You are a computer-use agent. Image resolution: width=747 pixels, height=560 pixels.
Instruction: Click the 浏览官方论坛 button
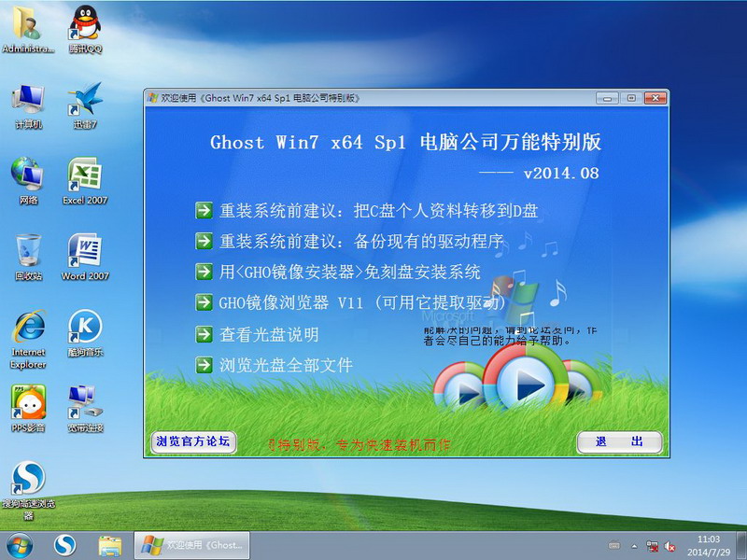[193, 441]
